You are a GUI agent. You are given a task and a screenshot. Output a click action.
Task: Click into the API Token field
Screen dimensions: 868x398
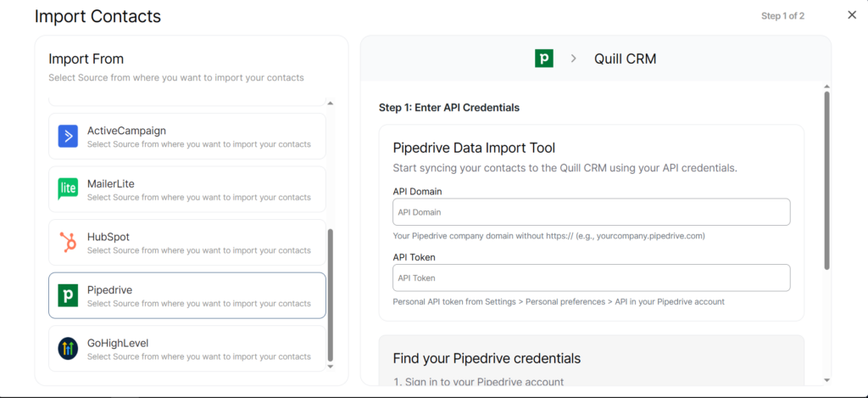click(591, 277)
